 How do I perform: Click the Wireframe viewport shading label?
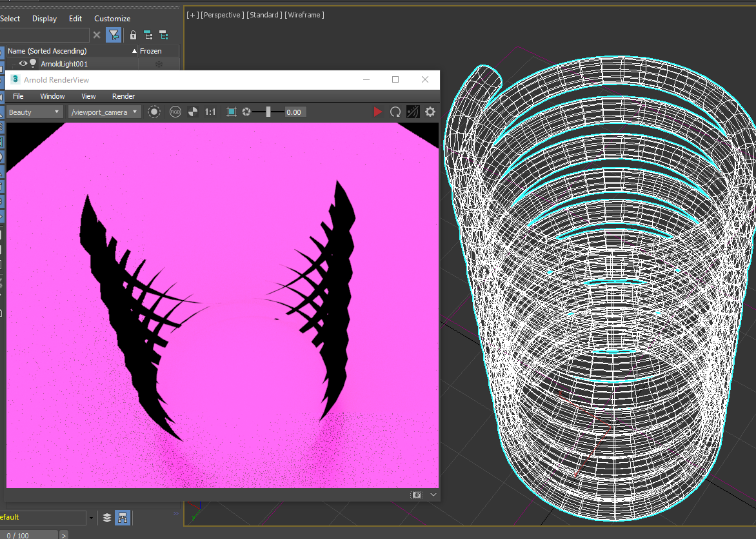click(x=305, y=15)
